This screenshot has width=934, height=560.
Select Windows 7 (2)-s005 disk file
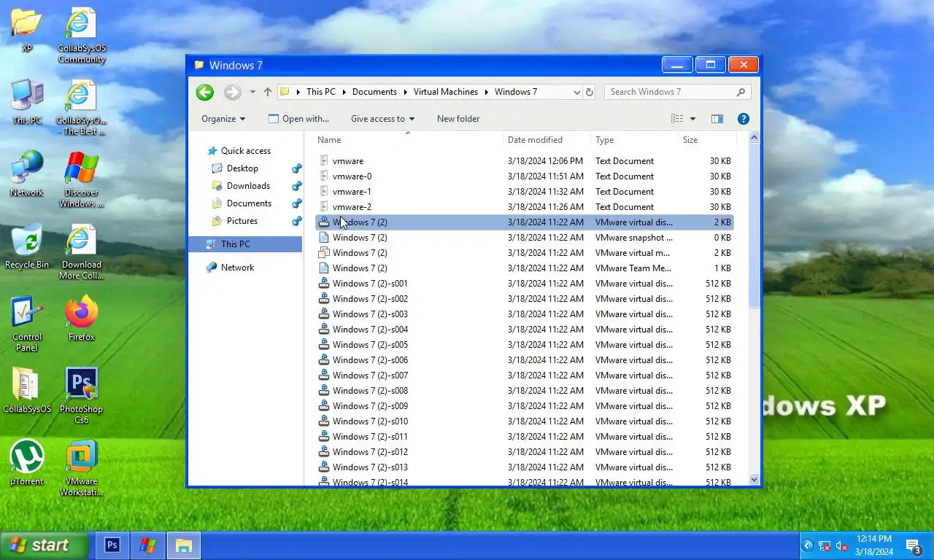coord(524,345)
